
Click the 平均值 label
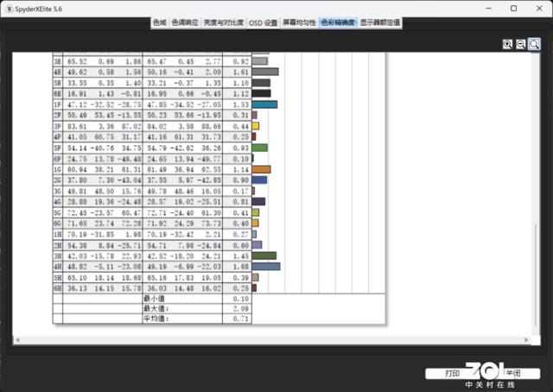point(156,319)
